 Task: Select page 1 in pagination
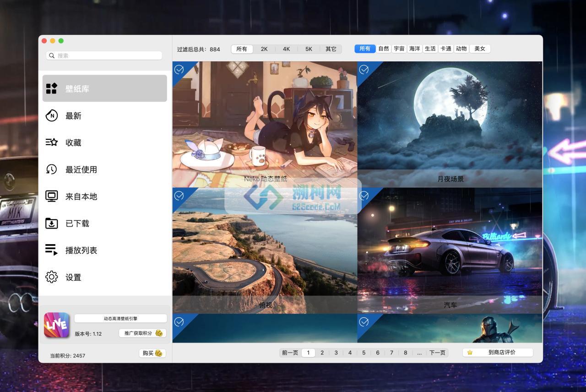309,353
